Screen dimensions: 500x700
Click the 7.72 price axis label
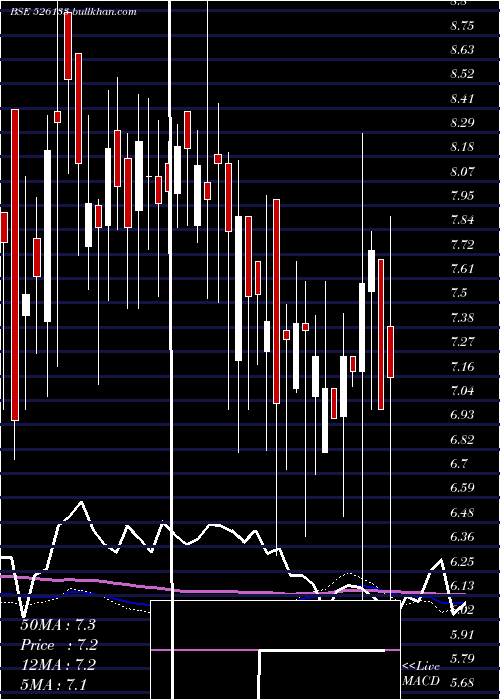tap(462, 245)
